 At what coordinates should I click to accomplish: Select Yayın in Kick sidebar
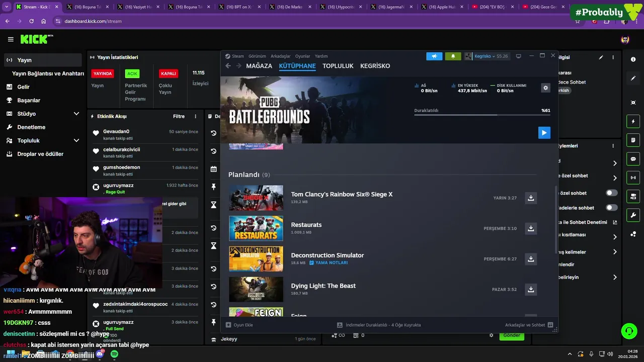click(x=43, y=60)
